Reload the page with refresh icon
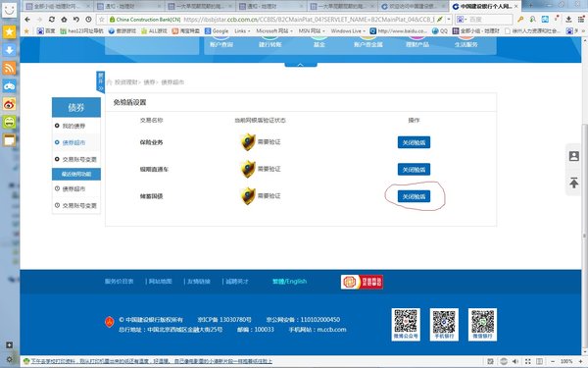The width and height of the screenshot is (588, 368). click(52, 20)
